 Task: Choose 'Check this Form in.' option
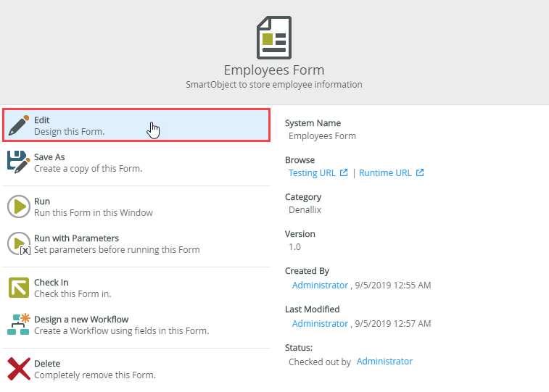(73, 294)
